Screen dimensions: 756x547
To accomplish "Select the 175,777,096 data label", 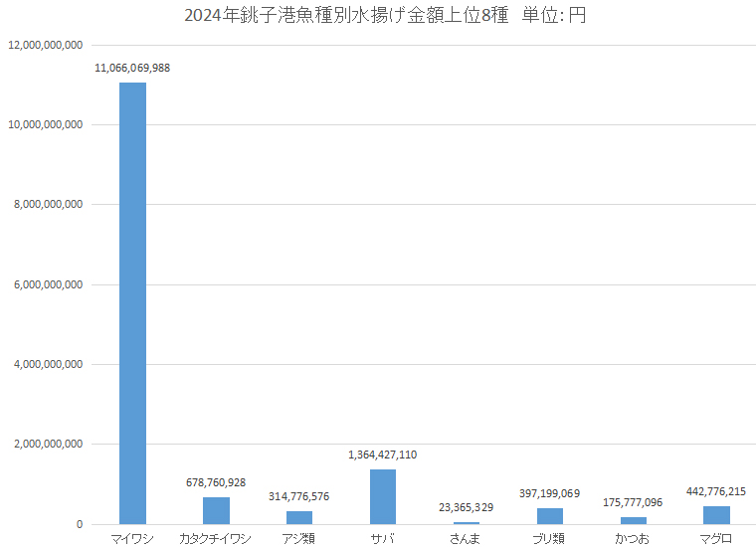I will [633, 502].
